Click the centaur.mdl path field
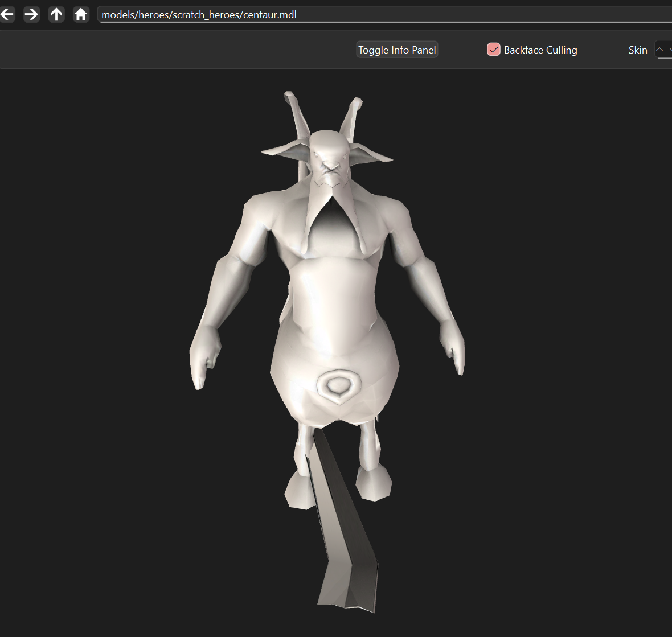Screen dimensions: 672x637 click(x=385, y=15)
